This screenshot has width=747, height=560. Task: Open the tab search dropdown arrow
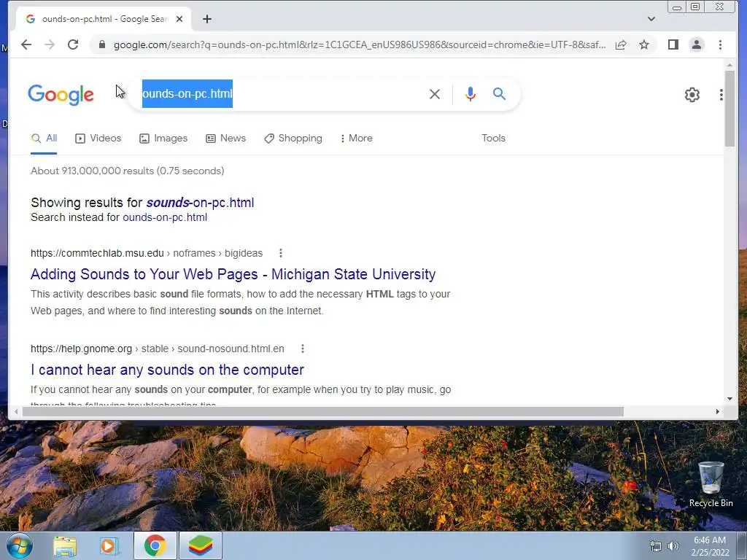[x=651, y=19]
